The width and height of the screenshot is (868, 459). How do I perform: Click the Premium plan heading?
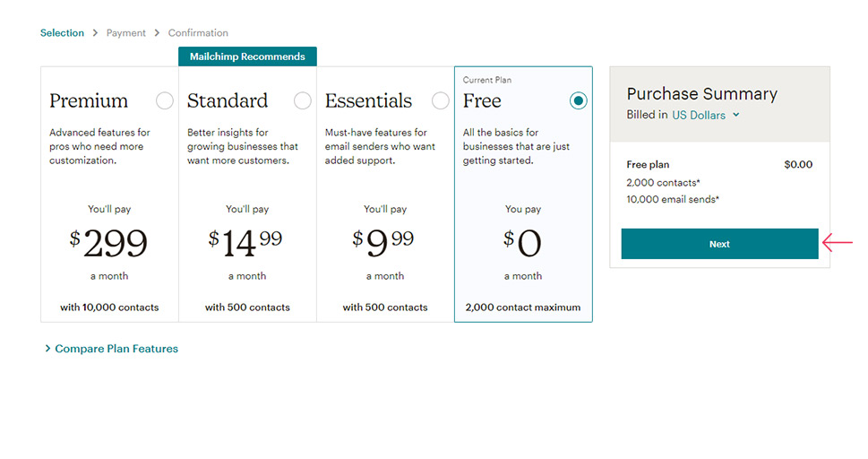point(89,101)
